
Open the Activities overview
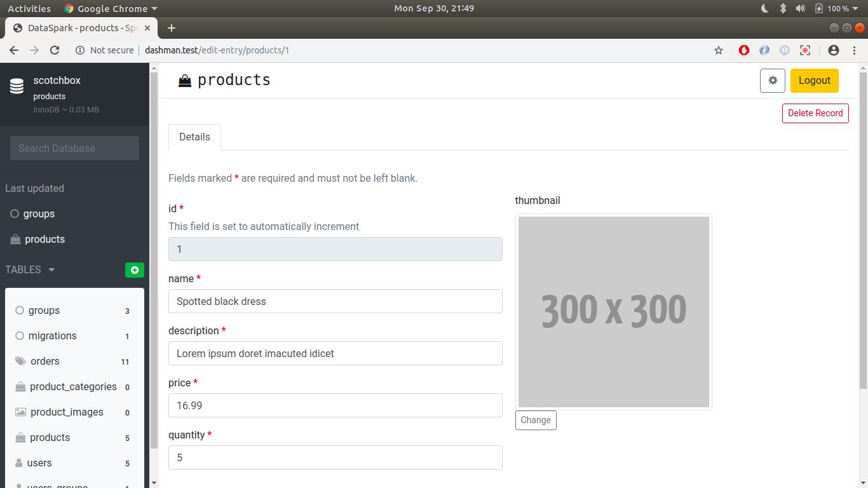29,8
